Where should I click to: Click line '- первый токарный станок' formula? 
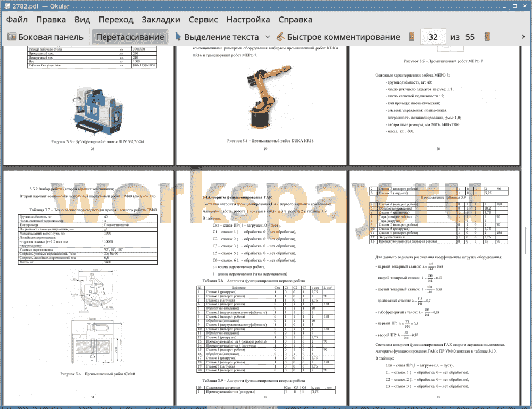pyautogui.click(x=409, y=266)
